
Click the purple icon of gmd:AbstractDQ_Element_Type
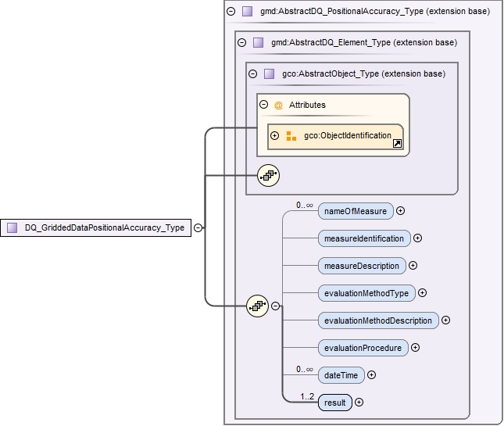[x=258, y=43]
